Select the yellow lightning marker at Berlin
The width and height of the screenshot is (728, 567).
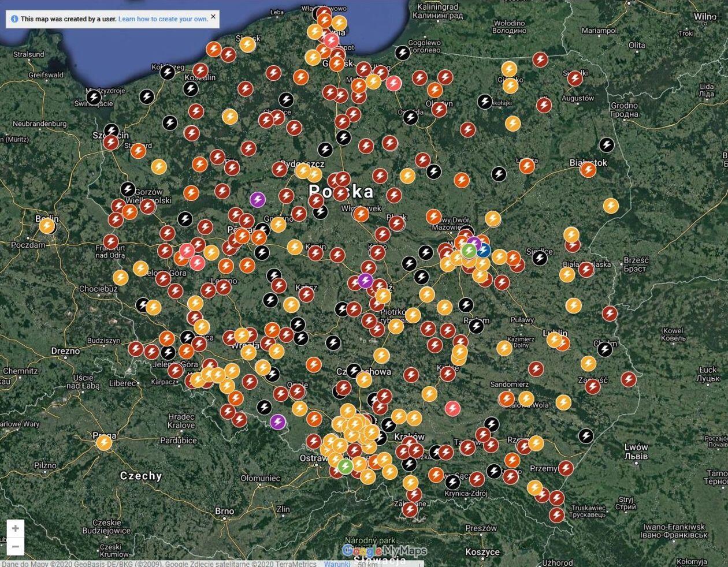coord(47,226)
